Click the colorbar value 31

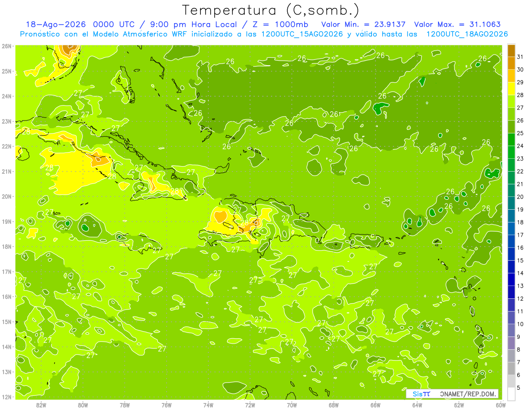click(x=520, y=57)
